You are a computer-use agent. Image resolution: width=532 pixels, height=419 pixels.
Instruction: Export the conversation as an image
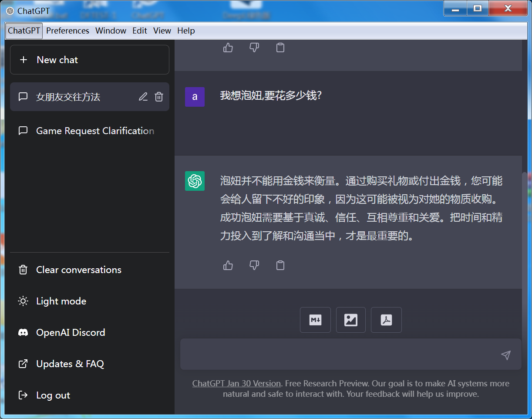coord(351,320)
